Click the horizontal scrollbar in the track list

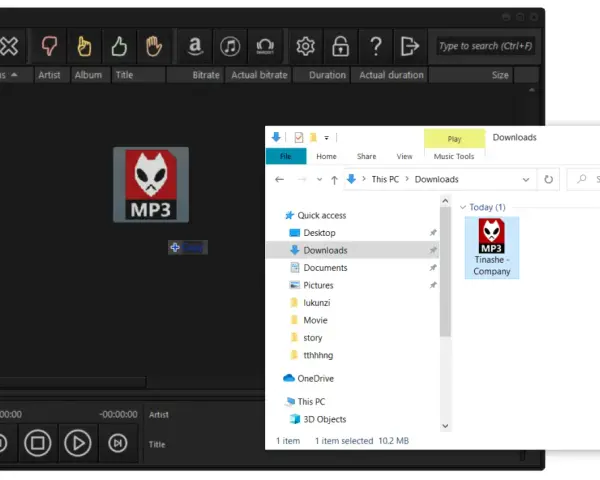[73, 381]
